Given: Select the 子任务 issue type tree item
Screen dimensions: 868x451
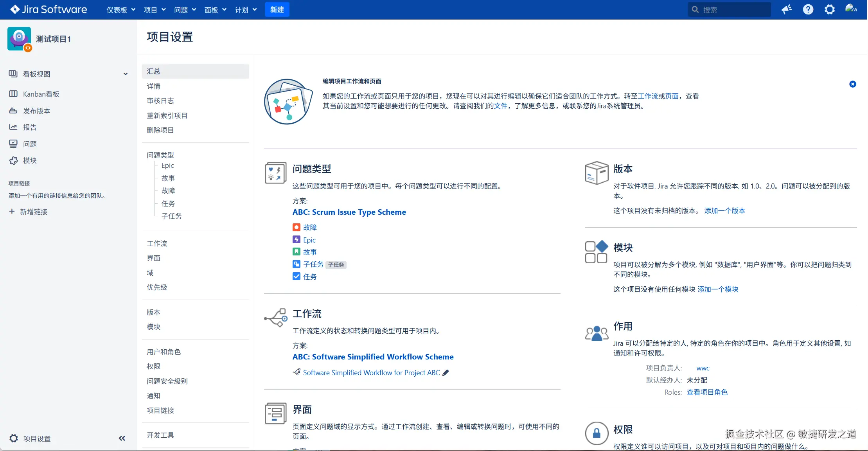Looking at the screenshot, I should (171, 216).
